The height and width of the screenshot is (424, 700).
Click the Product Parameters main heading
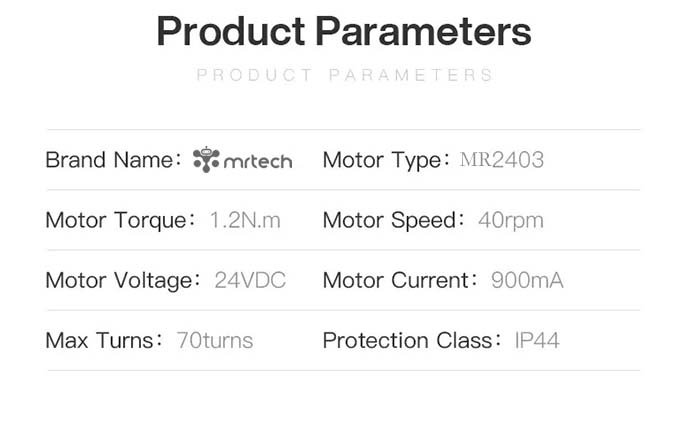(344, 31)
